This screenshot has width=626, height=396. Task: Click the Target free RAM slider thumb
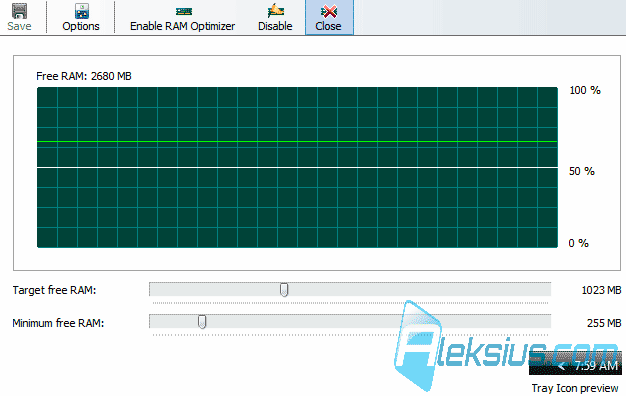click(x=284, y=290)
